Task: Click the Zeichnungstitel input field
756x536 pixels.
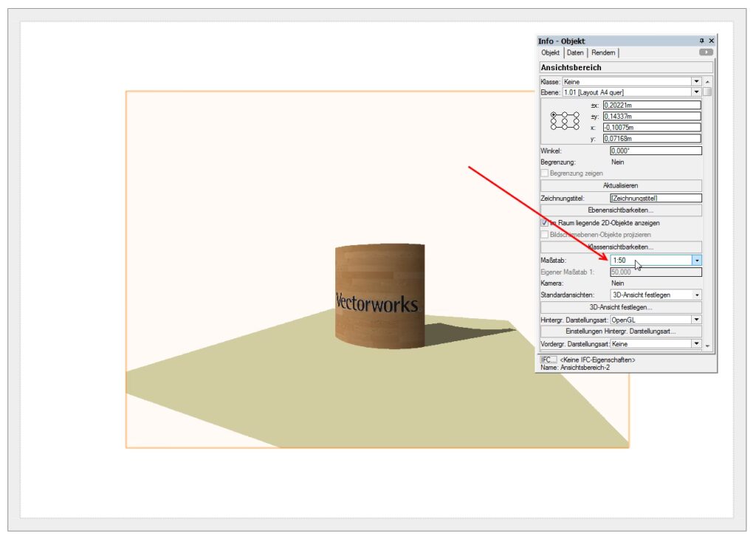Action: 655,198
